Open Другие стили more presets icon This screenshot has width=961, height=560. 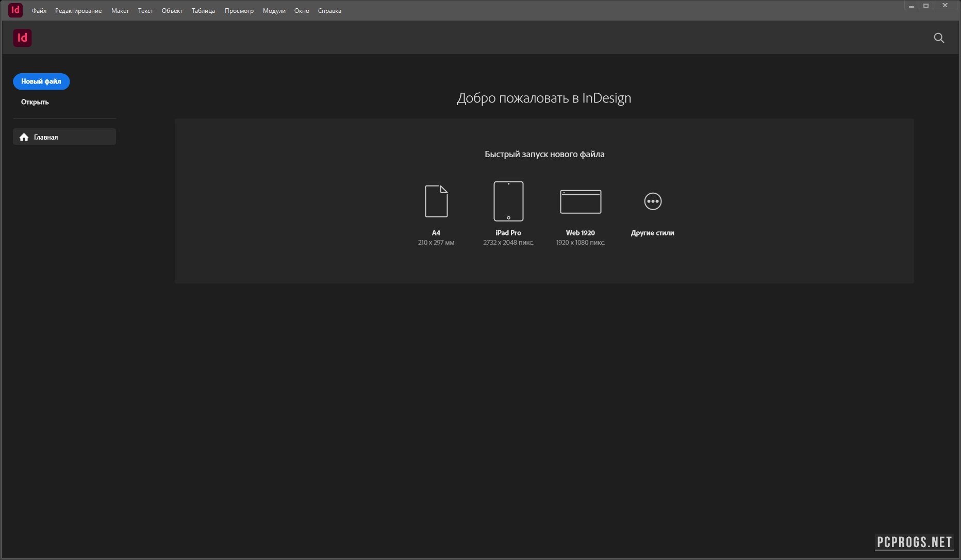(x=653, y=201)
